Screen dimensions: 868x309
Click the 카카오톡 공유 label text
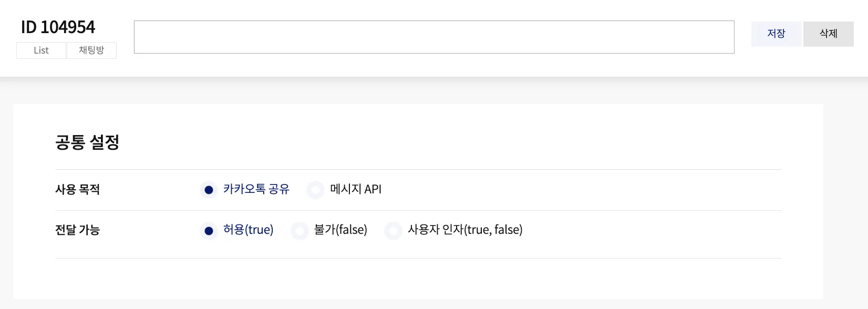[256, 189]
